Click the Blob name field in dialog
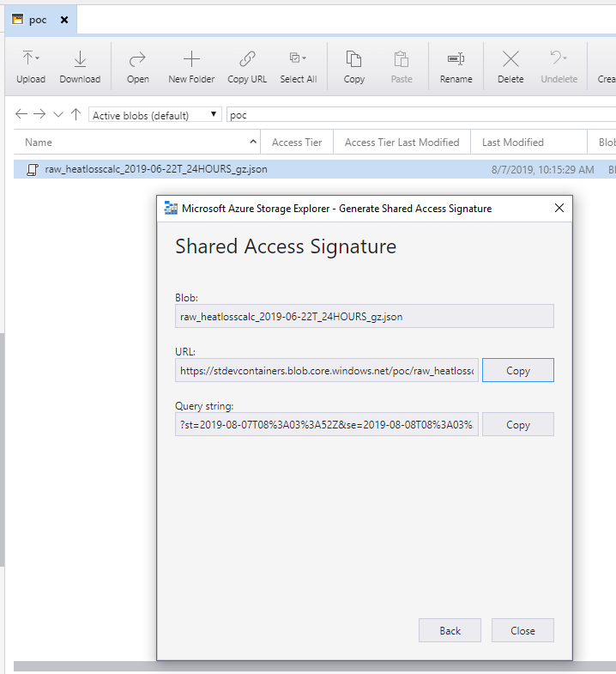 click(365, 316)
